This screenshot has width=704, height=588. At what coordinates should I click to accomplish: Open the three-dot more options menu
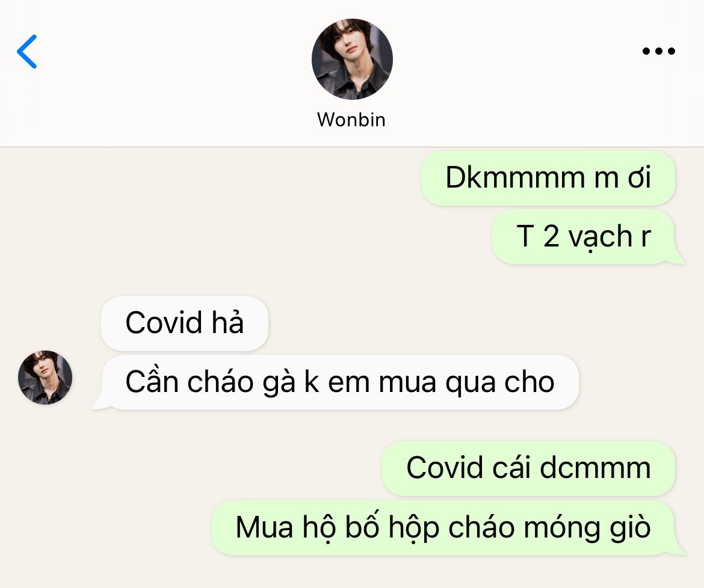point(659,51)
